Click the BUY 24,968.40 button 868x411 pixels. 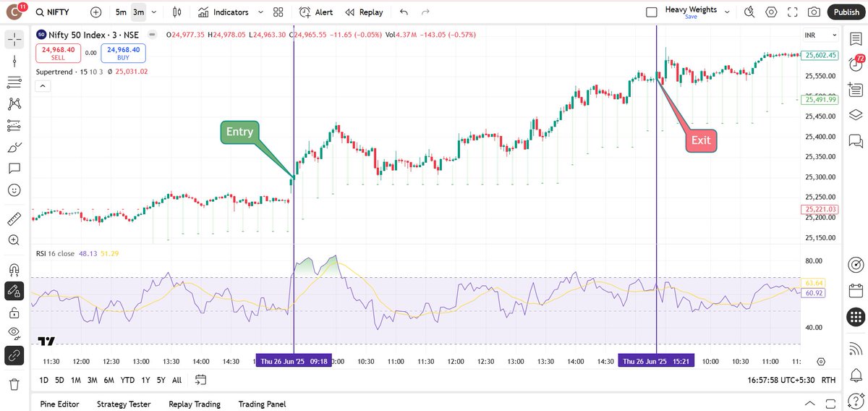point(124,53)
